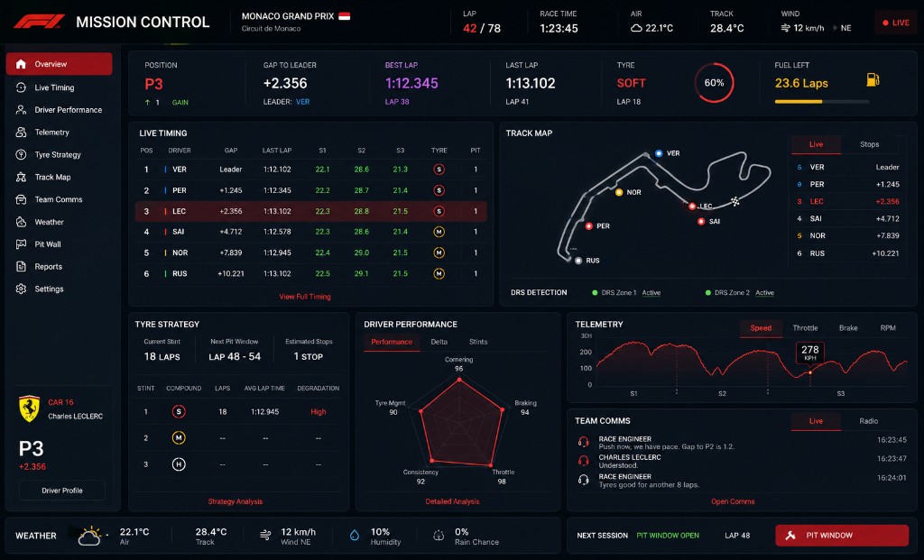Click VER's soft tyre icon in timing table

439,170
